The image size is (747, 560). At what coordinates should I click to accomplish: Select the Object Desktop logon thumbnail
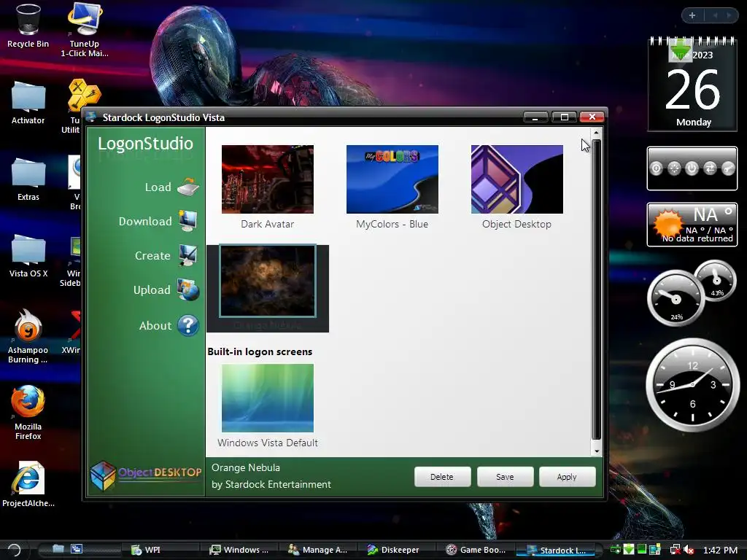point(517,179)
